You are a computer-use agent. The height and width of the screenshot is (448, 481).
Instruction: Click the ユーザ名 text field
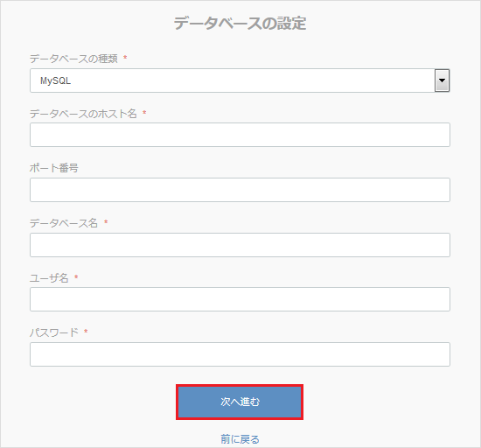tap(240, 299)
